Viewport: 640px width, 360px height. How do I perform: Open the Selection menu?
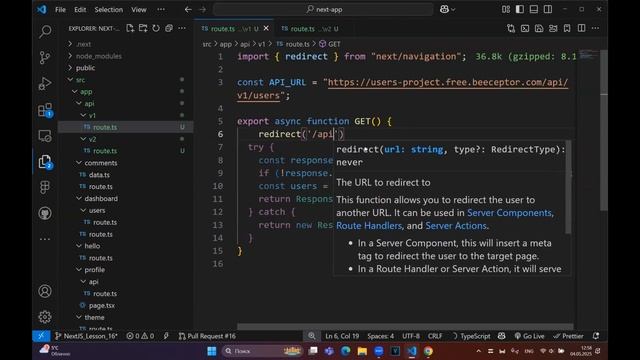109,9
